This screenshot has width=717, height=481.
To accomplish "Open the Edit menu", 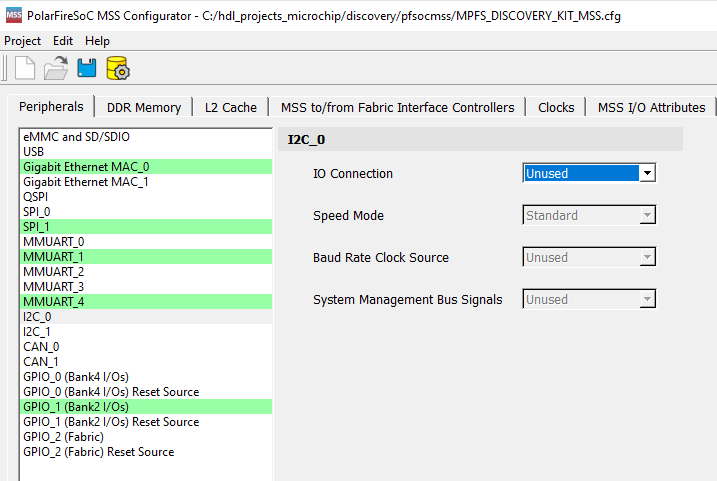I will tap(63, 41).
